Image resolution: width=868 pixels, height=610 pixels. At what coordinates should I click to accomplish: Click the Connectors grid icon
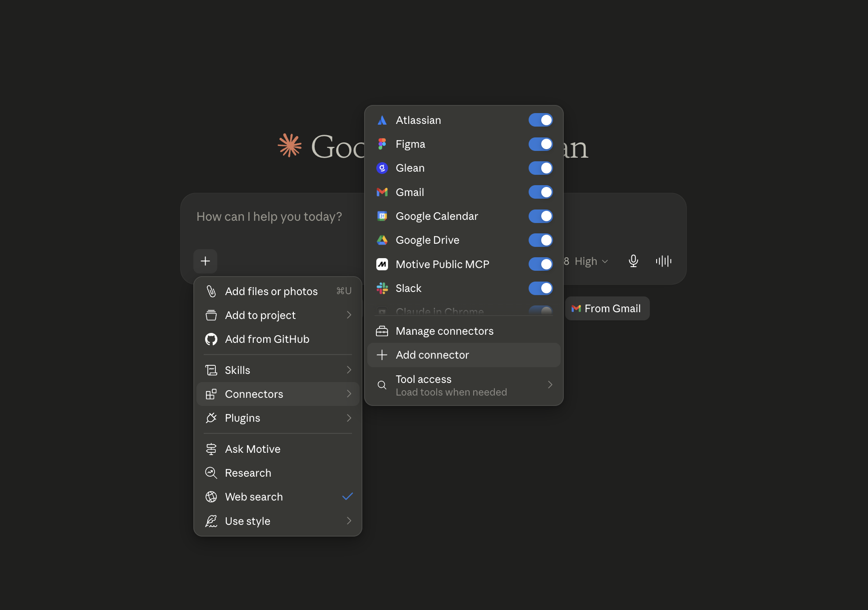click(211, 394)
